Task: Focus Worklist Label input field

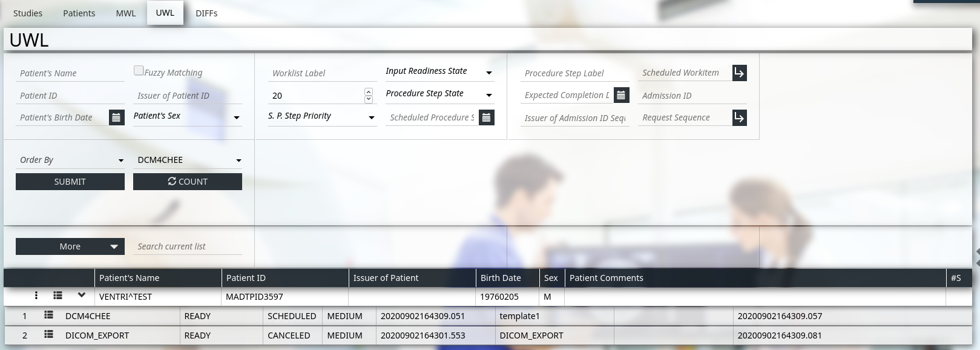Action: click(x=323, y=73)
